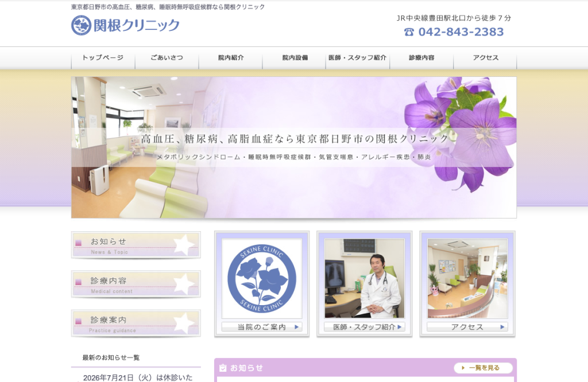Select 院内設備 in navigation bar
The width and height of the screenshot is (588, 382).
(x=295, y=58)
